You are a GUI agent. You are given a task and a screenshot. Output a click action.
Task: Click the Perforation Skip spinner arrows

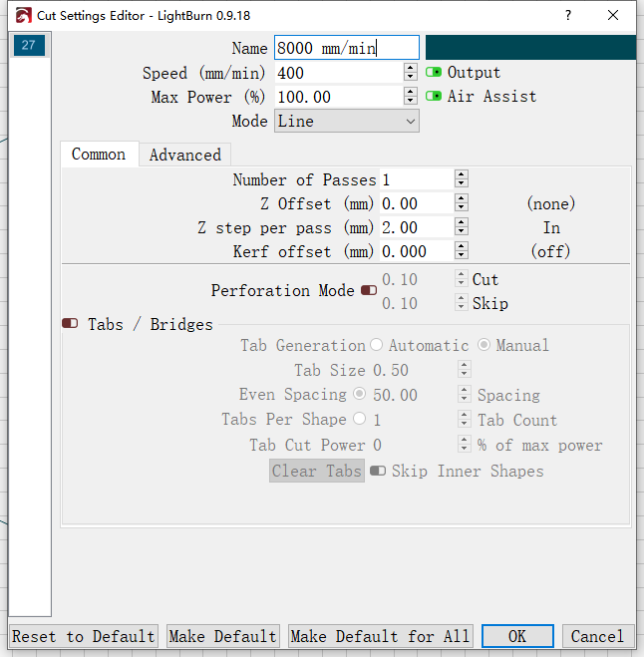pyautogui.click(x=462, y=302)
